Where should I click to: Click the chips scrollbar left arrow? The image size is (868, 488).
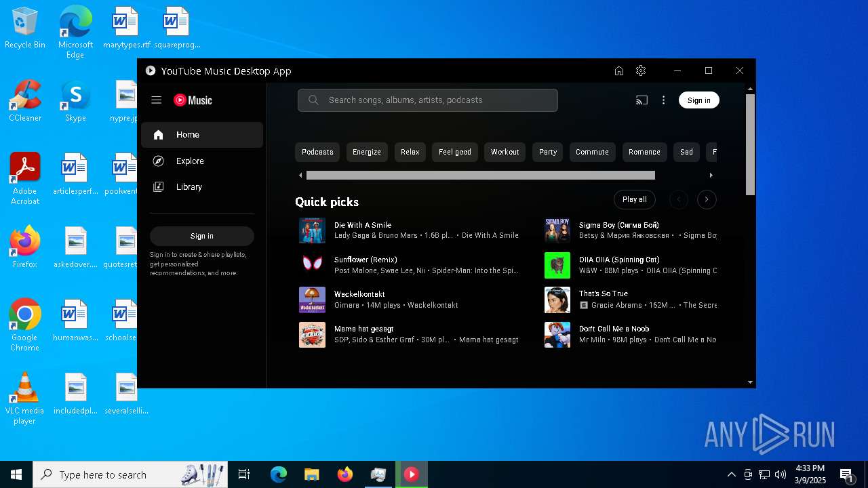click(x=300, y=176)
